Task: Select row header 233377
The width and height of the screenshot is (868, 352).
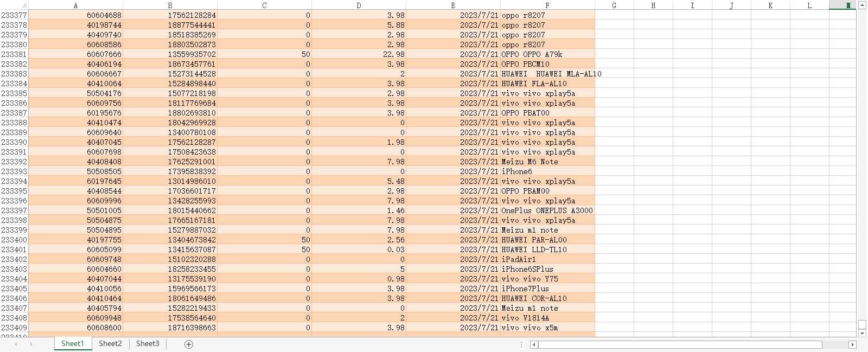Action: (14, 15)
